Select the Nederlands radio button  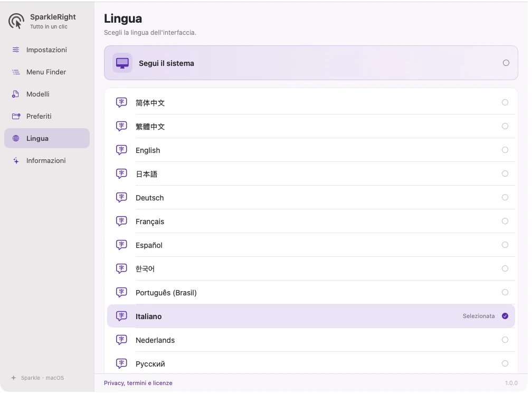tap(505, 340)
